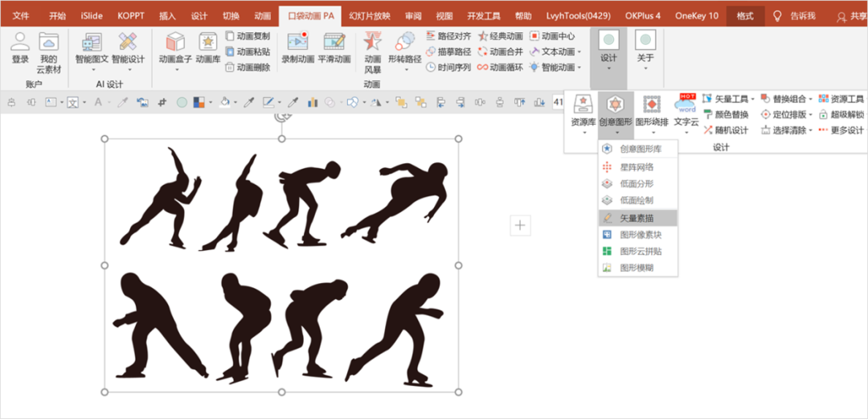The width and height of the screenshot is (868, 419).
Task: Launch 动画风暴 animation storm
Action: click(x=373, y=52)
